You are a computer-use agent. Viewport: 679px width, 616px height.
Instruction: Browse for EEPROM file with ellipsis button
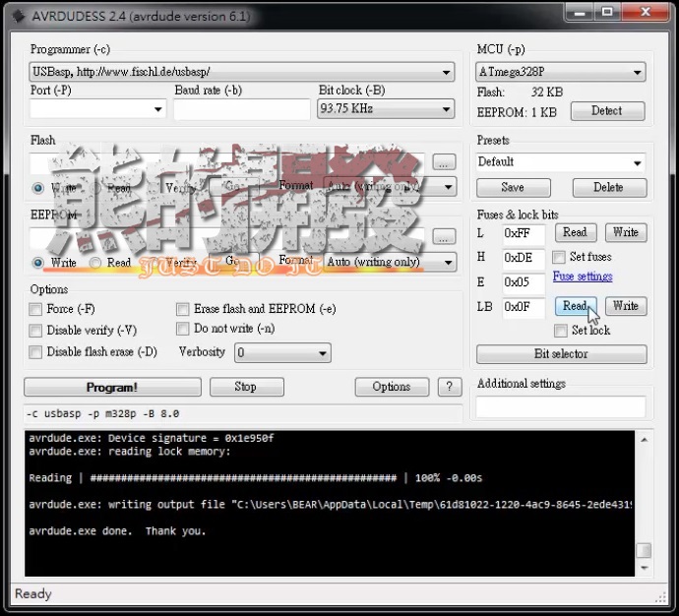click(444, 237)
